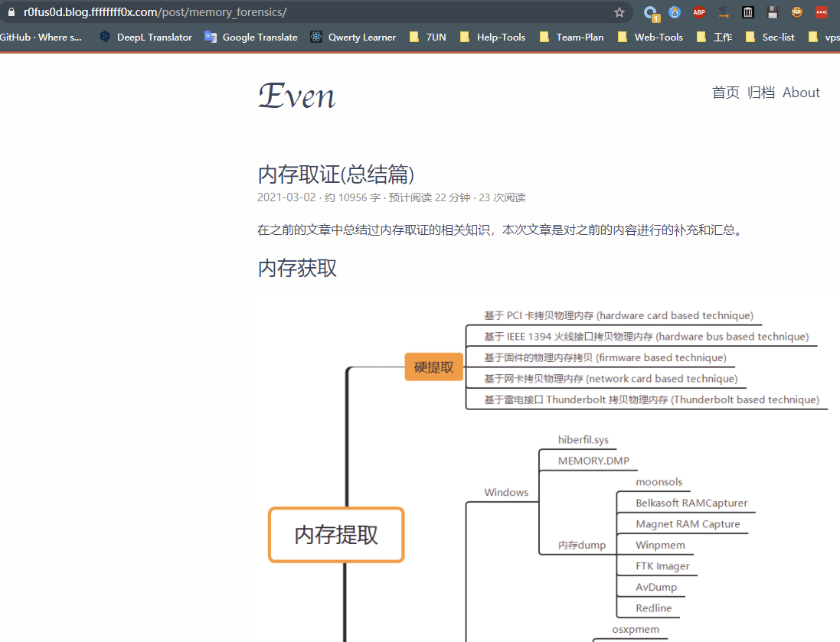Open the Google Translate bookmark
Viewport: 840px width, 642px height.
coord(251,37)
